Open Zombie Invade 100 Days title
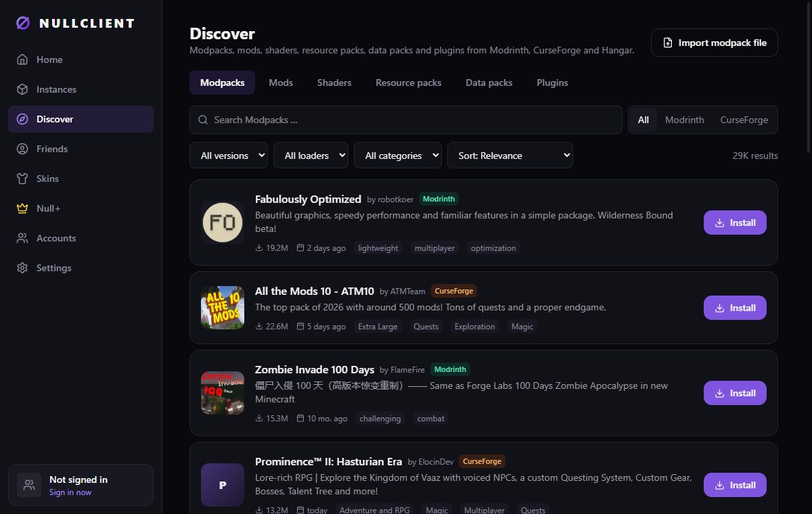This screenshot has width=812, height=514. [315, 369]
